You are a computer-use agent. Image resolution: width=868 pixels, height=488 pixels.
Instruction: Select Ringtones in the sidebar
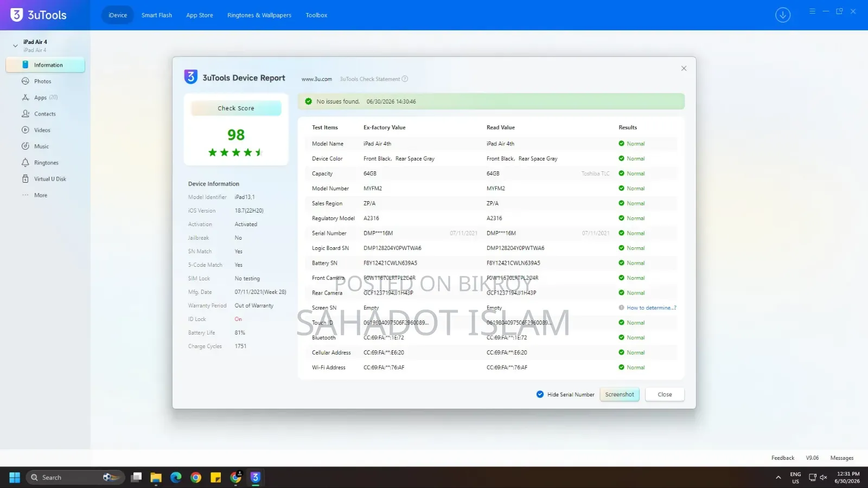(x=46, y=163)
